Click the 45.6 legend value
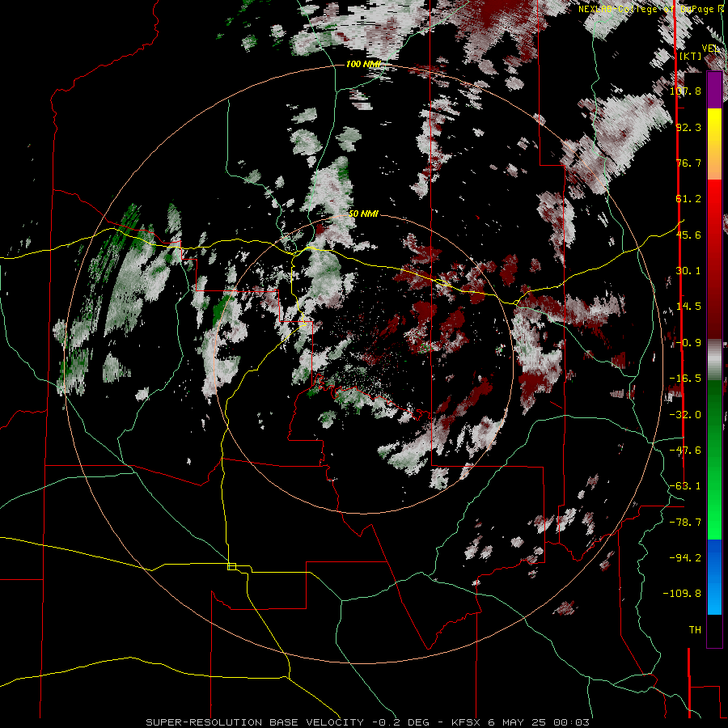The image size is (728, 728). click(x=688, y=235)
